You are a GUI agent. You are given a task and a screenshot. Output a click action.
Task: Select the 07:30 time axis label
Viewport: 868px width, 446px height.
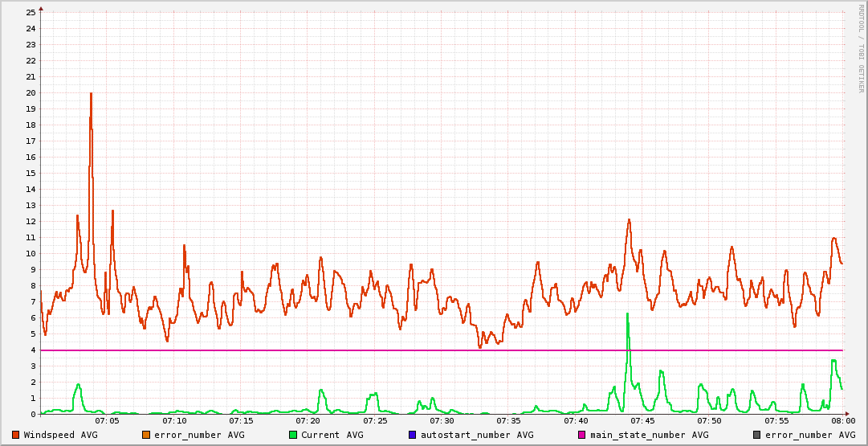(442, 420)
